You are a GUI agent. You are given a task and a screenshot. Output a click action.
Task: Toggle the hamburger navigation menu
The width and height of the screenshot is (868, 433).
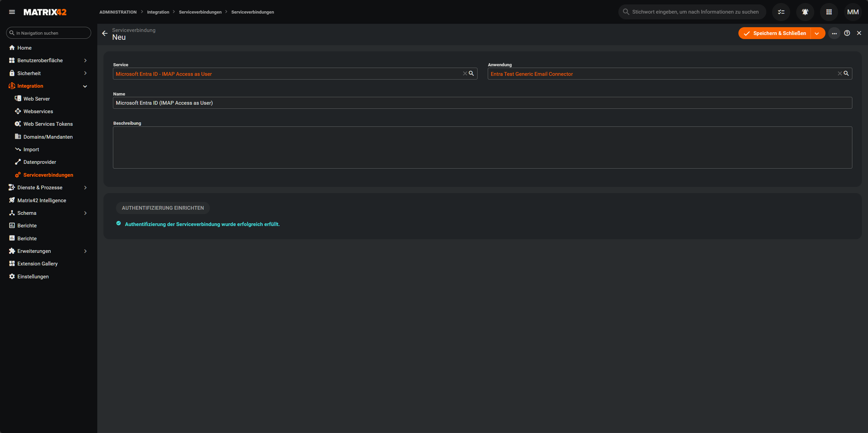pyautogui.click(x=12, y=12)
